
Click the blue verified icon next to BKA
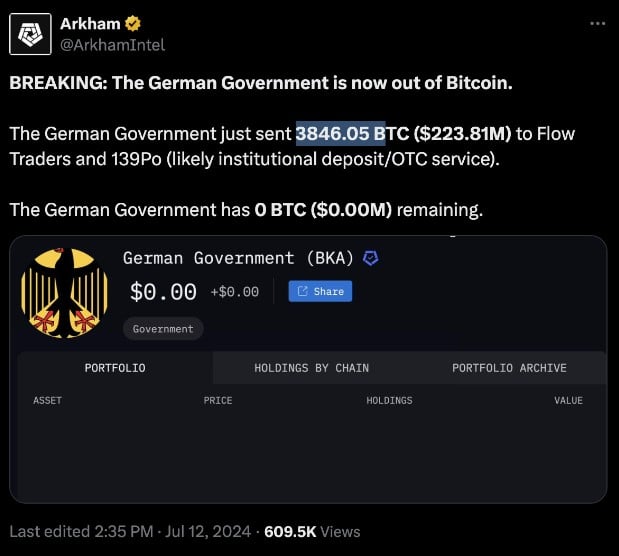pyautogui.click(x=370, y=258)
